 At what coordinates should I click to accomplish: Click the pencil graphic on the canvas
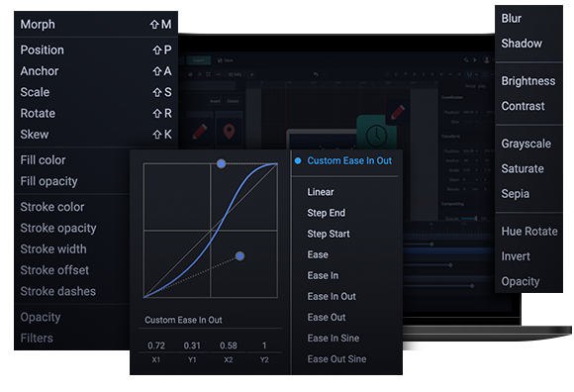click(x=398, y=113)
